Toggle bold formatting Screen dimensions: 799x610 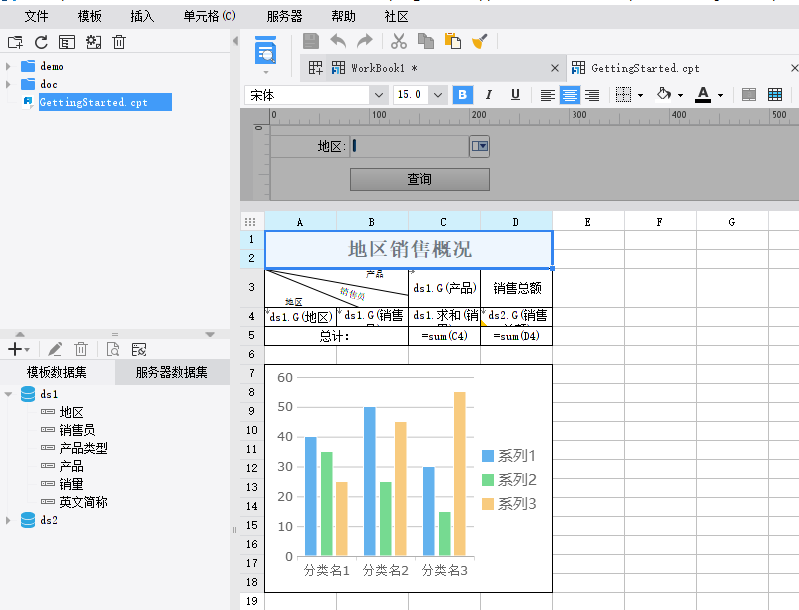point(462,95)
